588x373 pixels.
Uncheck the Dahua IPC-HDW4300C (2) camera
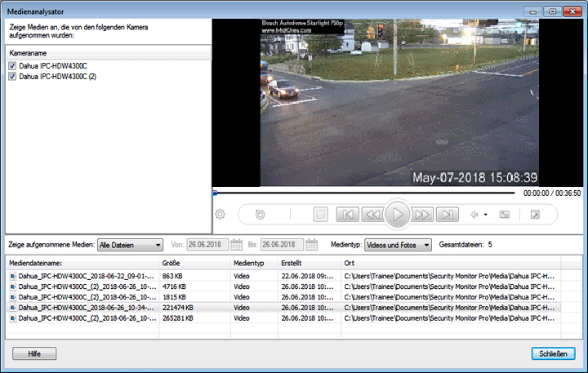pyautogui.click(x=12, y=77)
